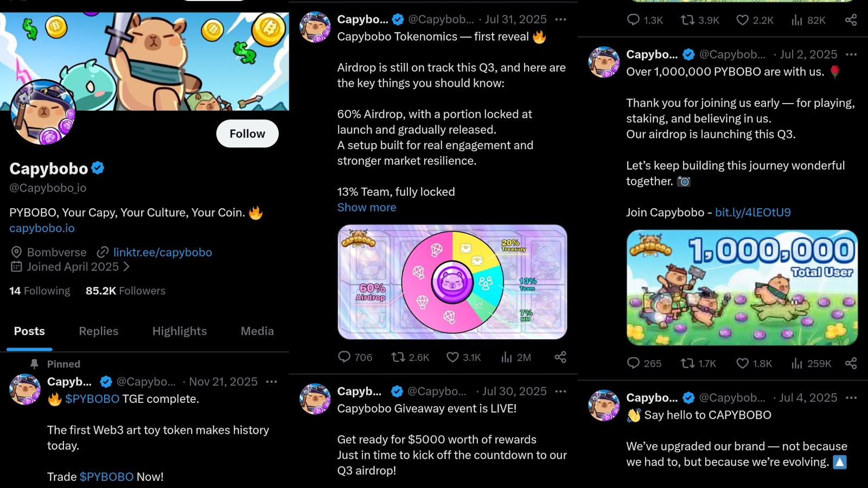Share the post with 82K views
The height and width of the screenshot is (488, 868).
(x=851, y=20)
